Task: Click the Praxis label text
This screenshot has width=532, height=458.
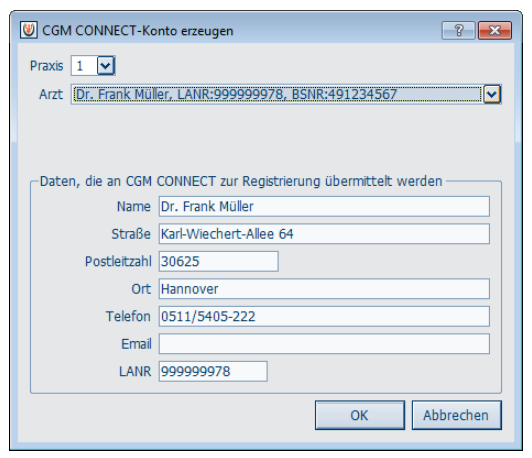Action: click(x=46, y=66)
